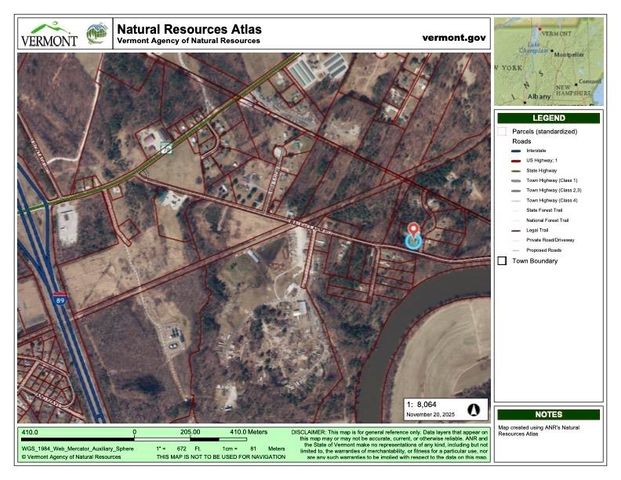Toggle the Parcels (standardized) legend box
Screen dimensions: 621x480
pyautogui.click(x=502, y=132)
